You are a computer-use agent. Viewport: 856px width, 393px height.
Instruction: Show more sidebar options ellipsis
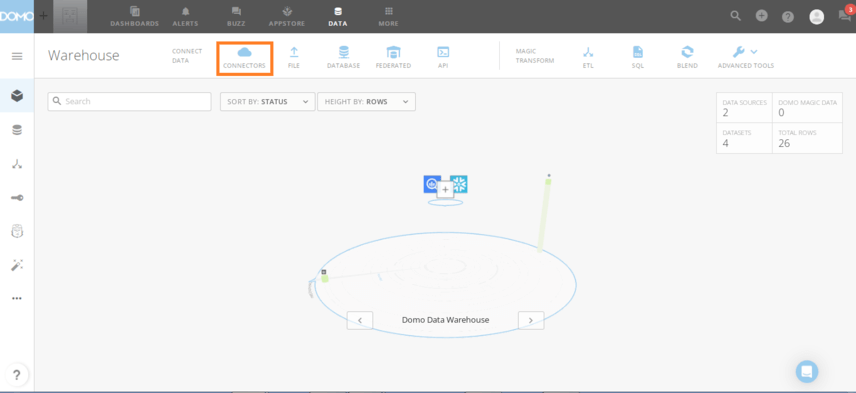pos(17,299)
